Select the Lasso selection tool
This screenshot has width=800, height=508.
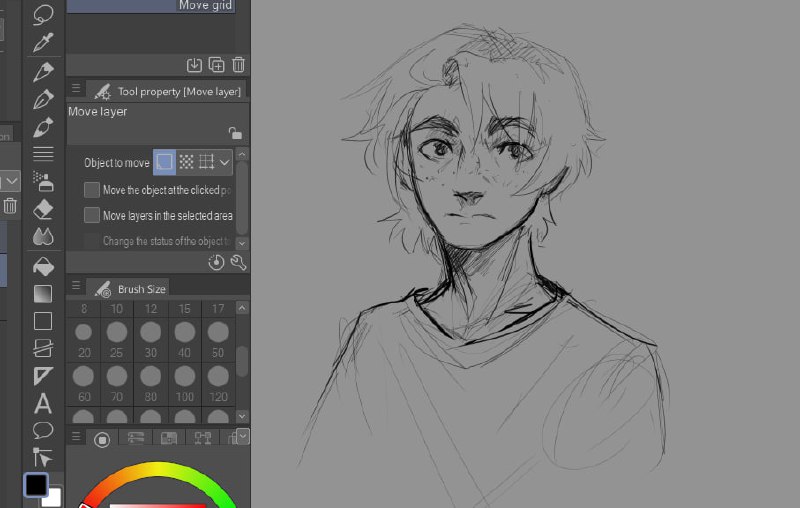click(x=43, y=14)
